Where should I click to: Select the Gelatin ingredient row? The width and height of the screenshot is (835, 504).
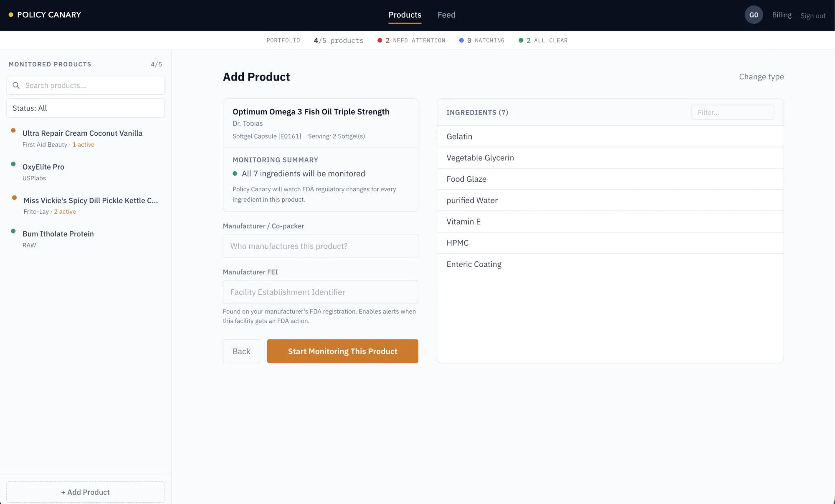[x=610, y=137]
